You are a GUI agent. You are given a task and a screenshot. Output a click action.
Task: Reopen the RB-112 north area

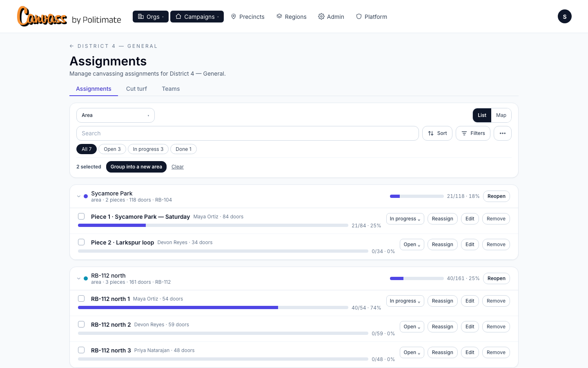(x=497, y=278)
